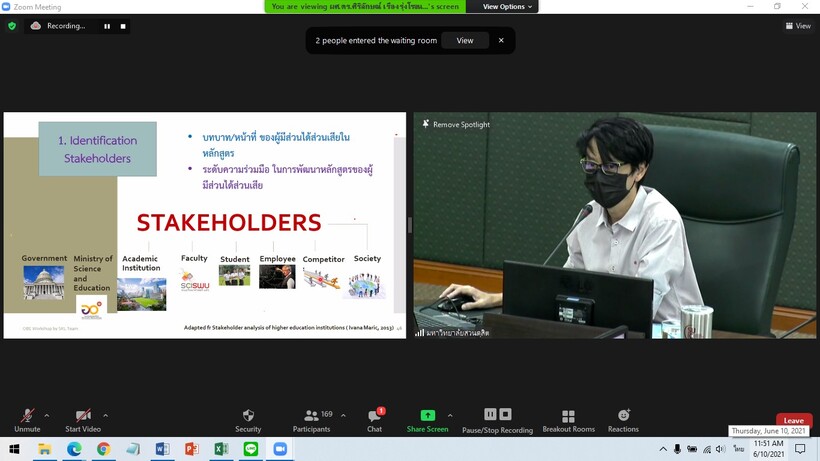The height and width of the screenshot is (461, 820).
Task: Open taskbar clock and calendar
Action: [769, 449]
